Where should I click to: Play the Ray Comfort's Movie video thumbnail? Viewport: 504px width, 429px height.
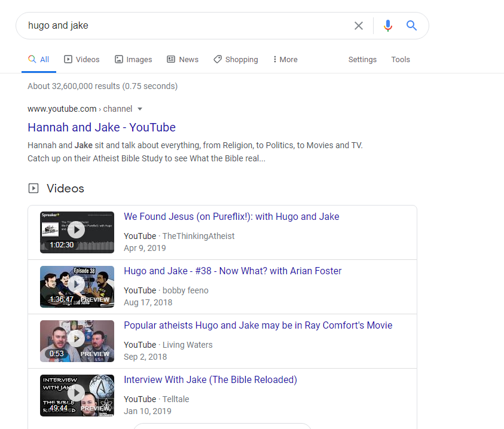[77, 341]
